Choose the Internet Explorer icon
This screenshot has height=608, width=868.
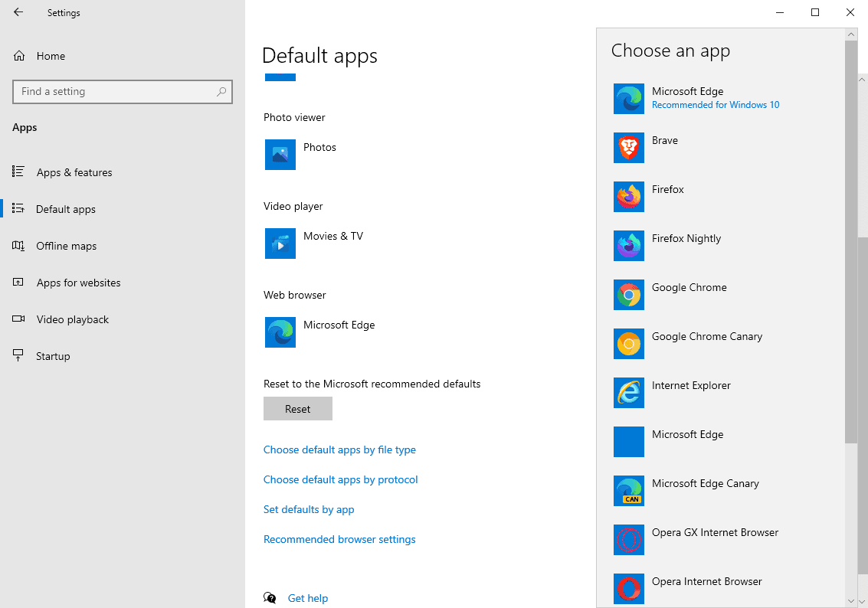point(629,393)
